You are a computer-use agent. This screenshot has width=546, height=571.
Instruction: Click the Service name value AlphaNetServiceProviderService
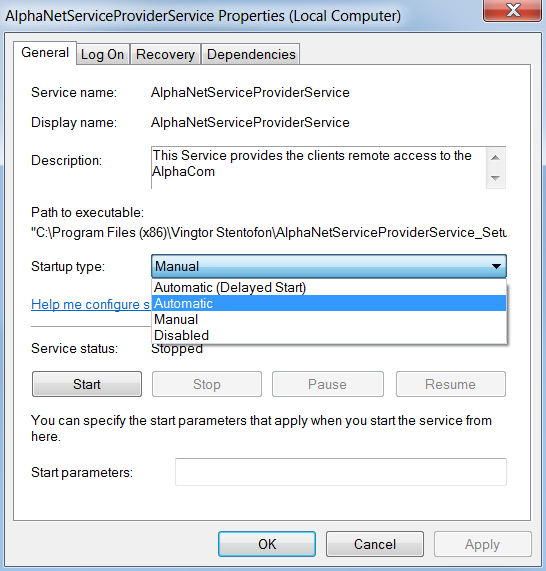250,92
